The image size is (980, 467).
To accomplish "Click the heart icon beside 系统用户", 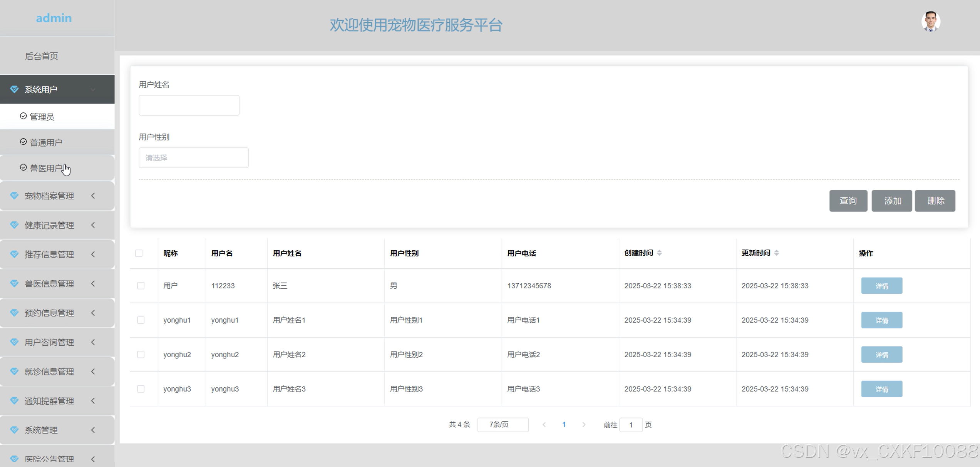I will (14, 89).
